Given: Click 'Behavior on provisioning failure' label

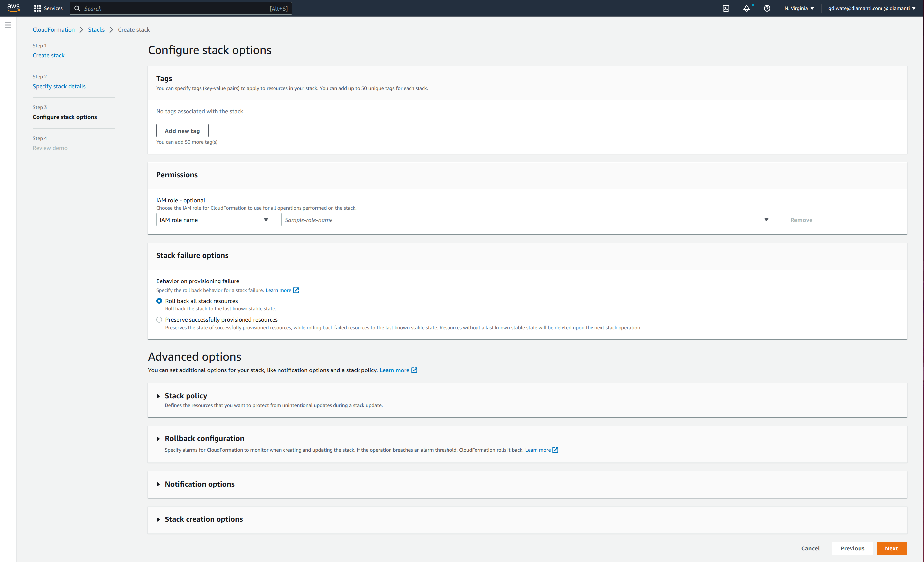Looking at the screenshot, I should point(198,281).
